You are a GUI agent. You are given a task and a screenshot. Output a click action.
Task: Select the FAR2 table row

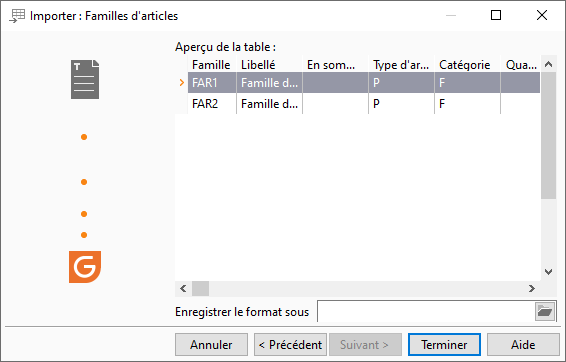(x=364, y=104)
